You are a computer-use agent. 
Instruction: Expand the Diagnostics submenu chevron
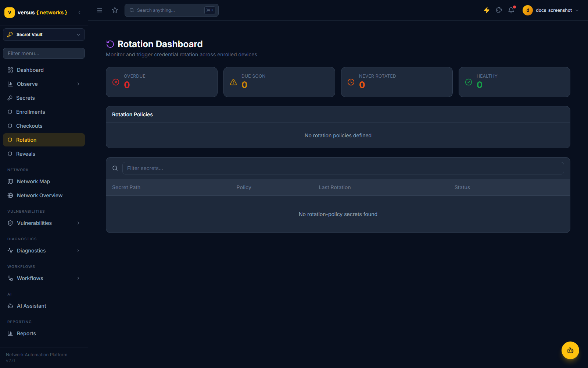[78, 251]
